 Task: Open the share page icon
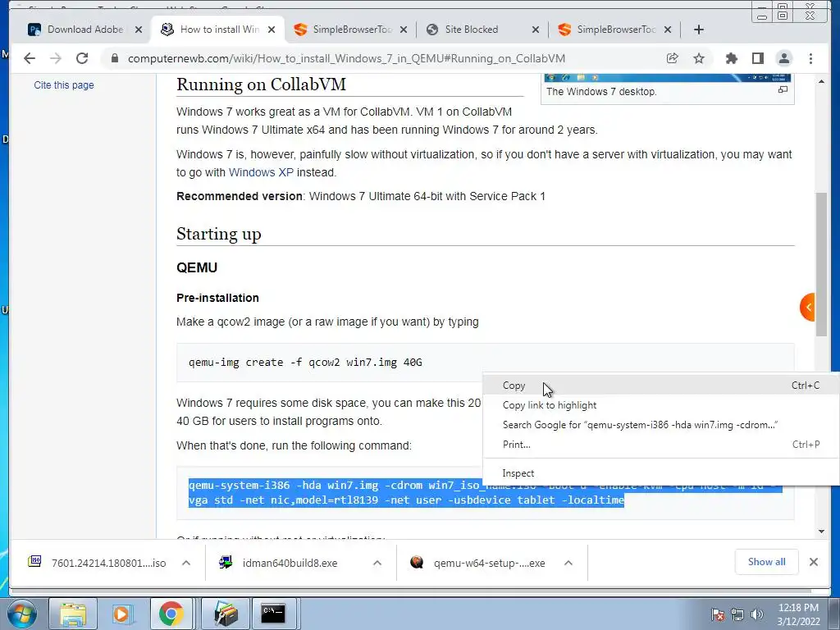click(x=673, y=58)
